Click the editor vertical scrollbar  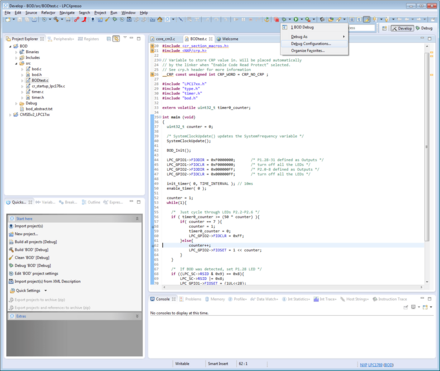coord(427,147)
